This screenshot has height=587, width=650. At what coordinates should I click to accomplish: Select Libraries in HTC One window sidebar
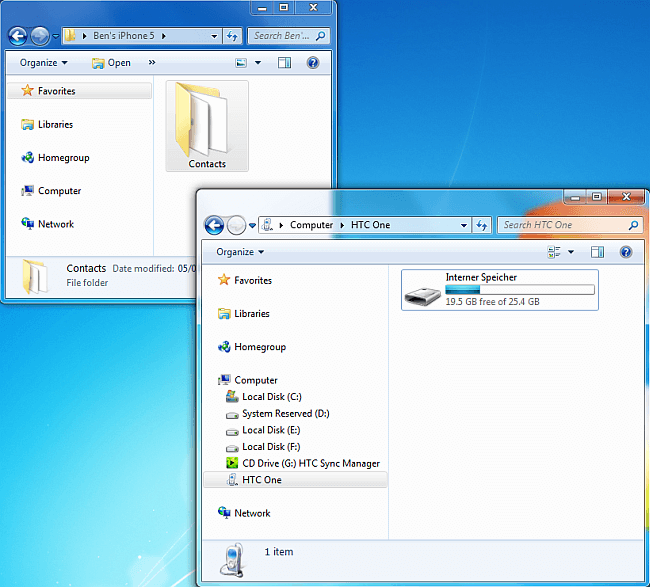point(244,314)
